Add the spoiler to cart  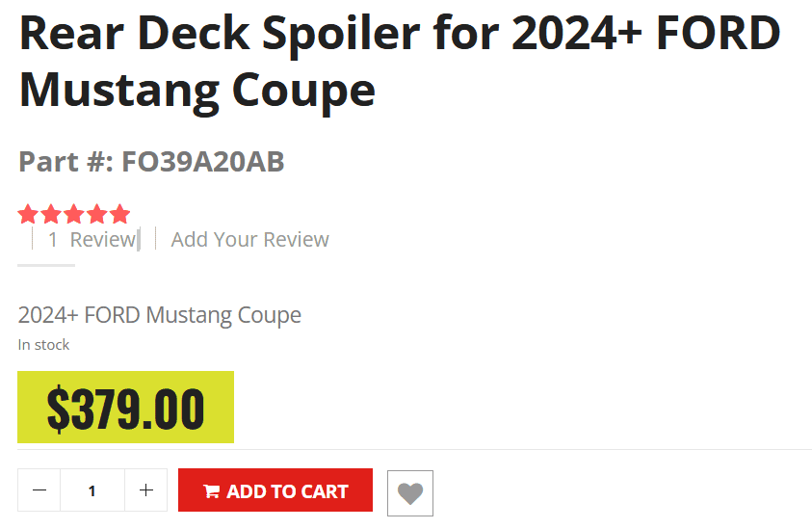click(x=275, y=490)
